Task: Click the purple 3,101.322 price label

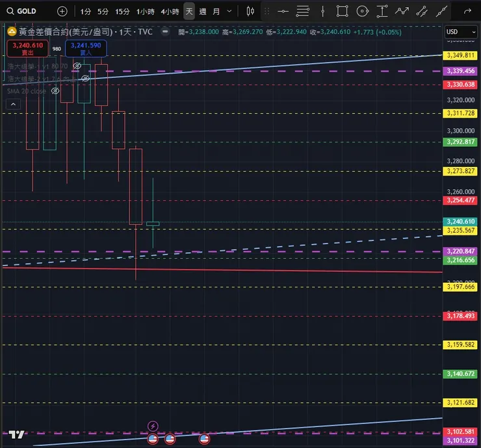Action: pos(460,440)
